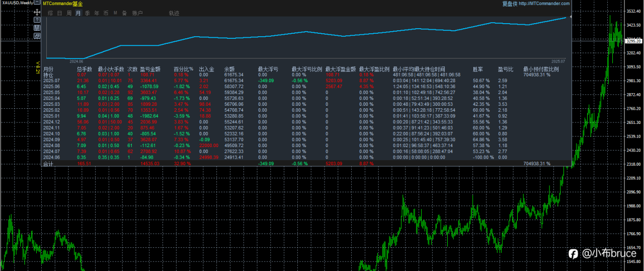Click the restore-window icon below the abacus
The width and height of the screenshot is (644, 271).
coord(37,36)
